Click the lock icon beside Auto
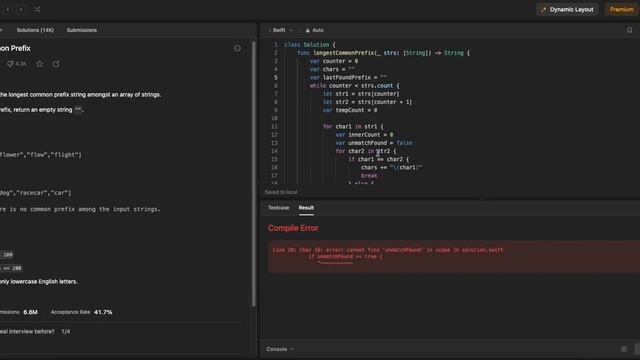The width and height of the screenshot is (640, 360). coord(307,30)
